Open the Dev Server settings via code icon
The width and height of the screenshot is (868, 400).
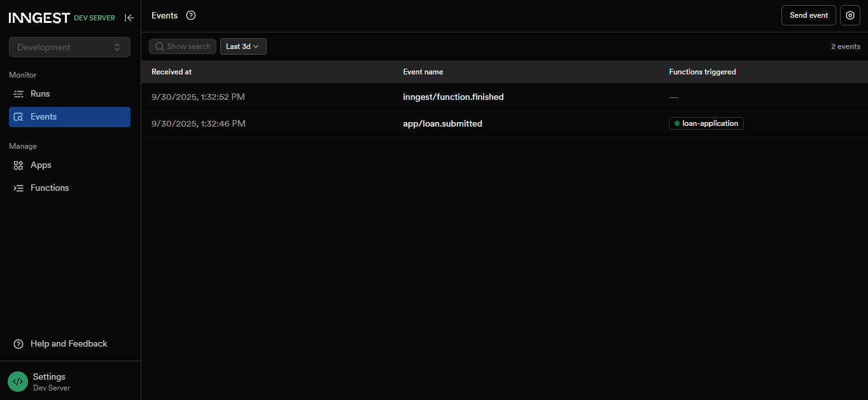point(17,381)
